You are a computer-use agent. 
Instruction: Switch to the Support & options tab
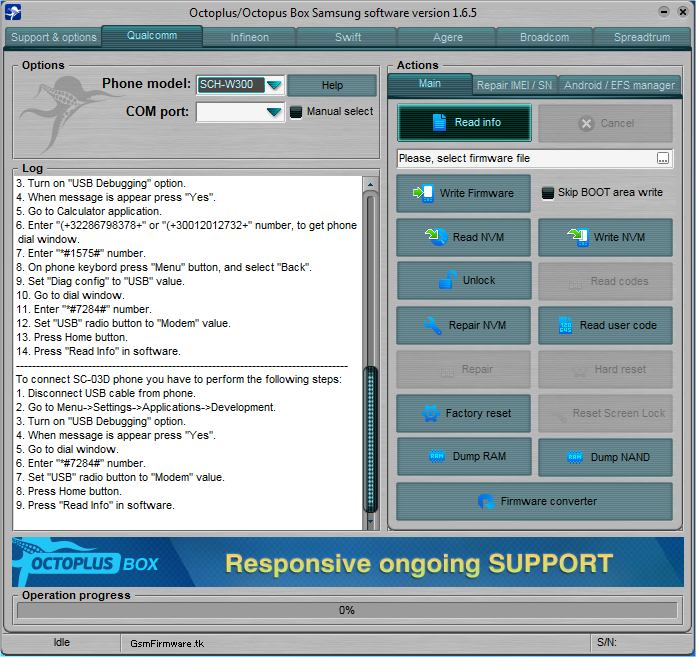click(x=54, y=37)
